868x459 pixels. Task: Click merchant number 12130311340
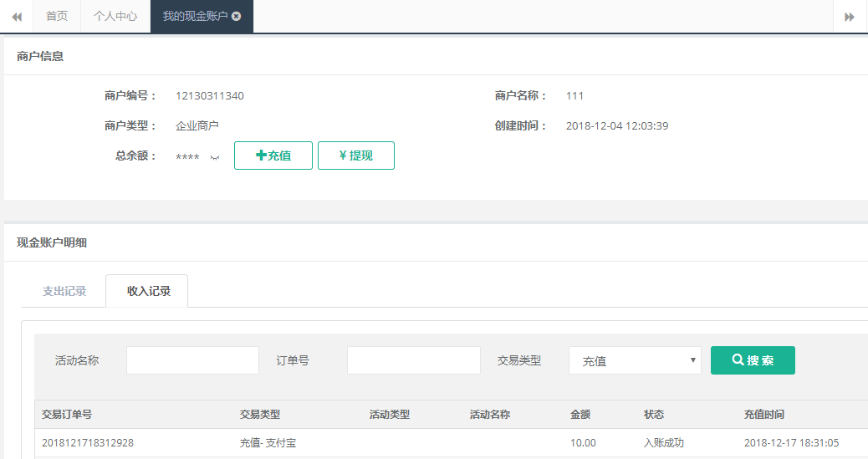pos(210,96)
